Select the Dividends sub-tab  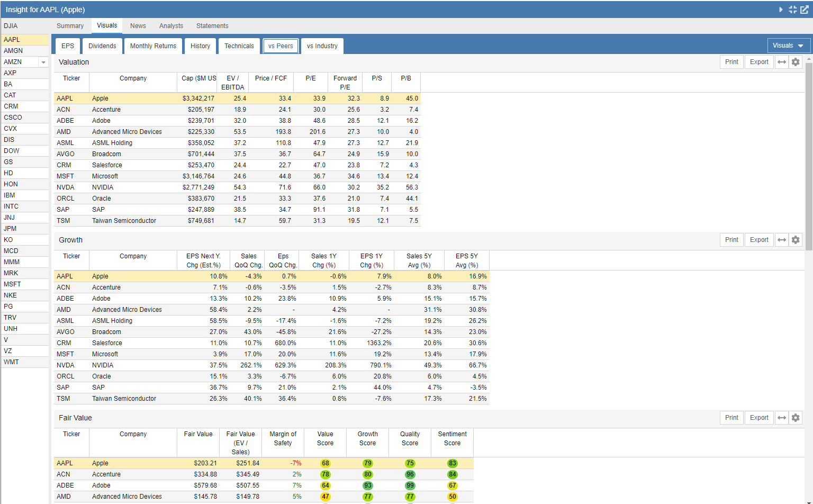[x=102, y=46]
